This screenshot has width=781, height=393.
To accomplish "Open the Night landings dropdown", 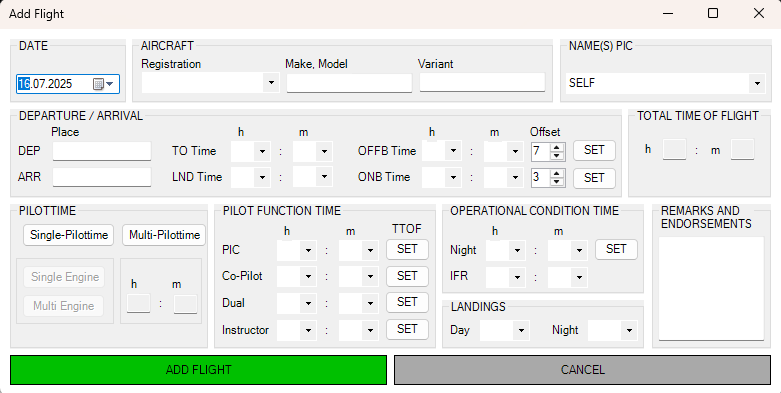I will click(630, 330).
